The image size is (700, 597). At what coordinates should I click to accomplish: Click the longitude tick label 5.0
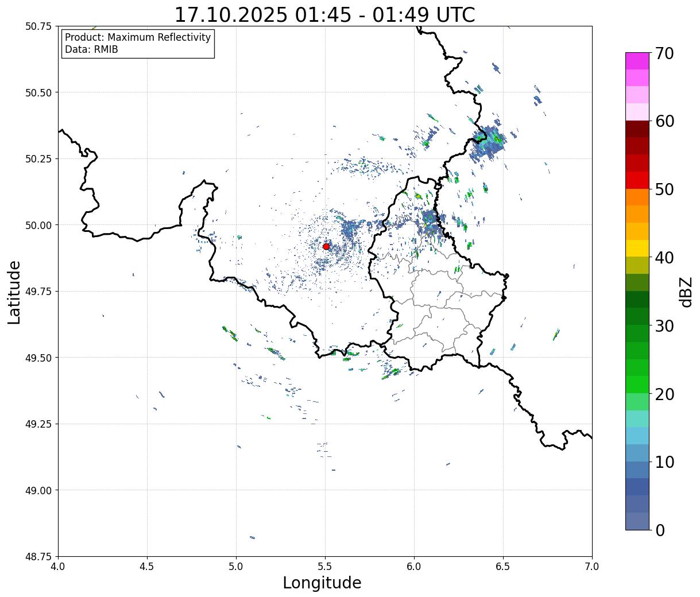pos(236,567)
